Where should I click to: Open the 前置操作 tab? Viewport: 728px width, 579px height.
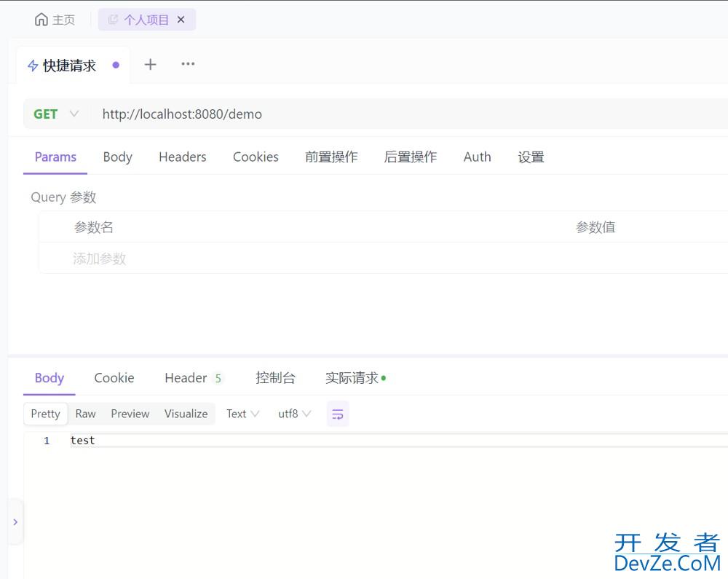pos(331,157)
